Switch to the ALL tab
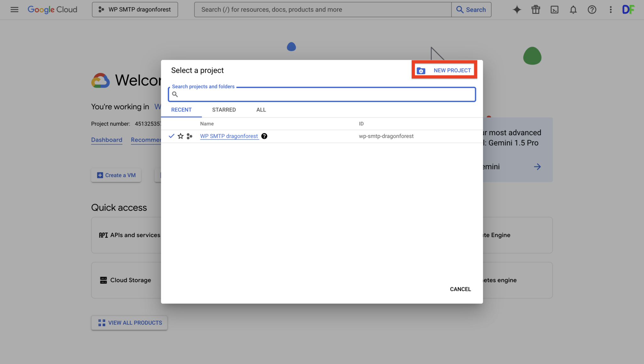 [261, 110]
